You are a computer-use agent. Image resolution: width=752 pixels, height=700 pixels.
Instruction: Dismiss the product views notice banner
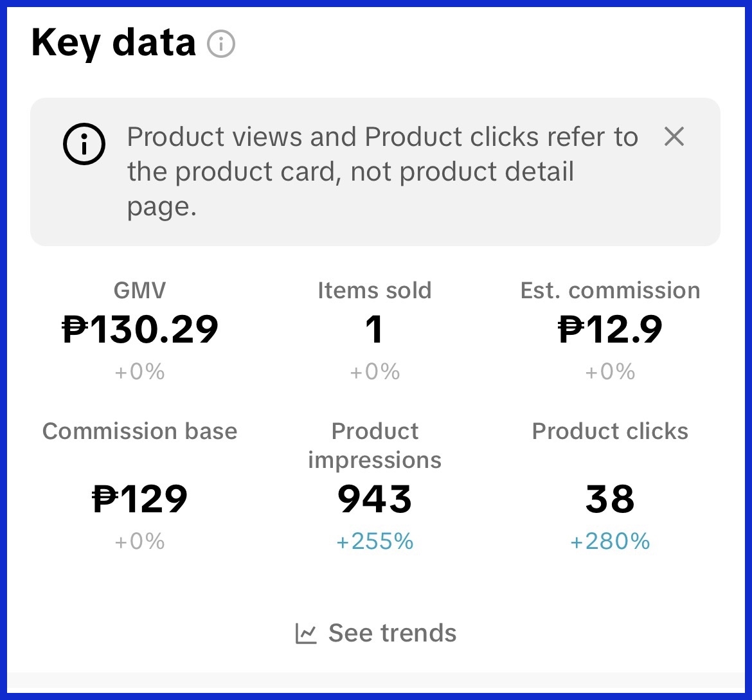[674, 136]
